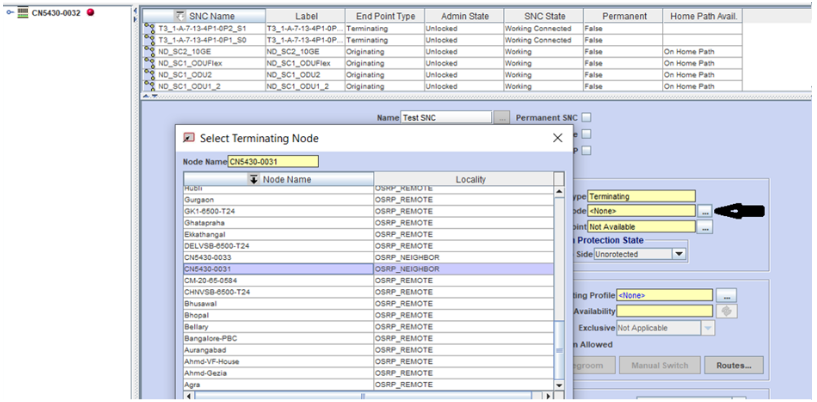Click the dialog horizontal scroll right arrow
This screenshot has height=402, width=817.
(548, 396)
